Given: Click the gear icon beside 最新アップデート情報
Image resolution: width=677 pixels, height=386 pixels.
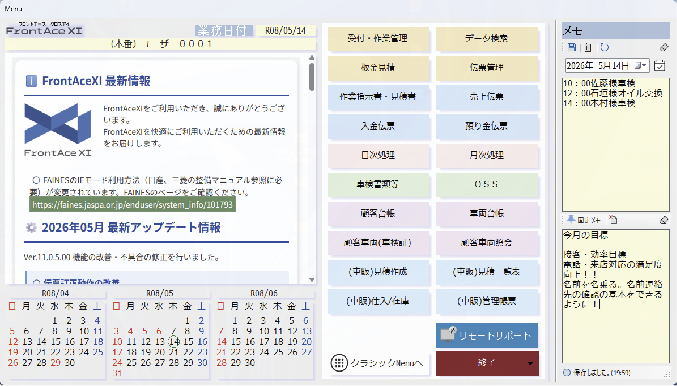Looking at the screenshot, I should point(31,228).
